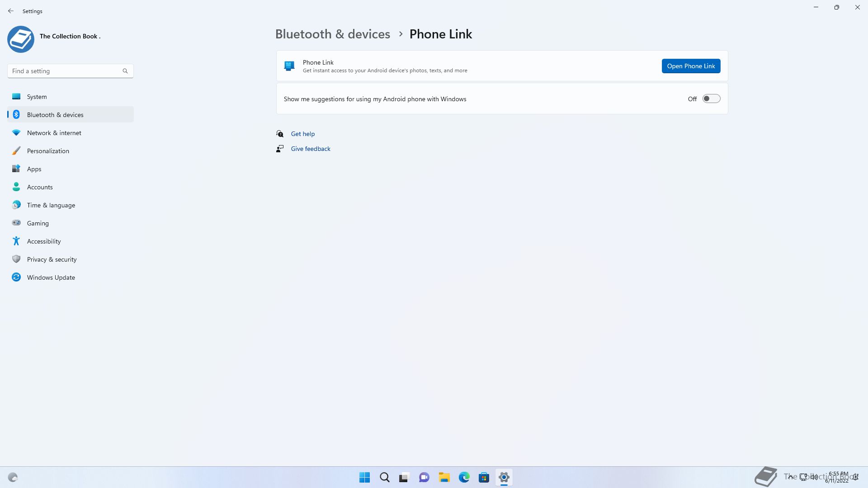The image size is (868, 488).
Task: Open Windows Update page
Action: [51, 277]
